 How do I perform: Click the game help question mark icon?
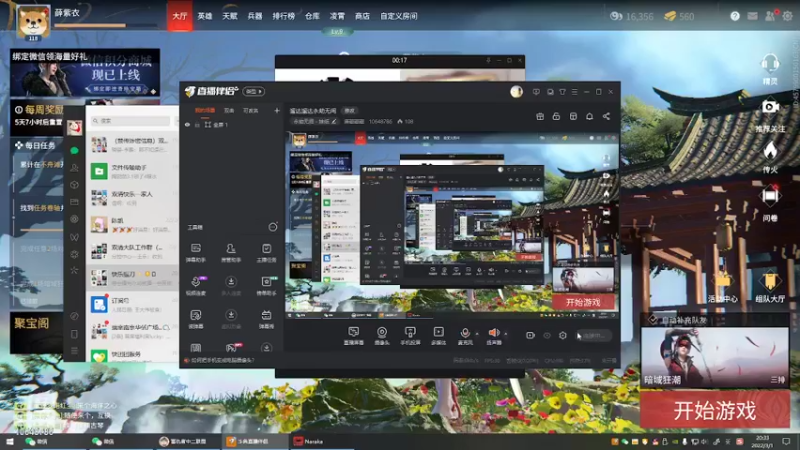point(735,16)
